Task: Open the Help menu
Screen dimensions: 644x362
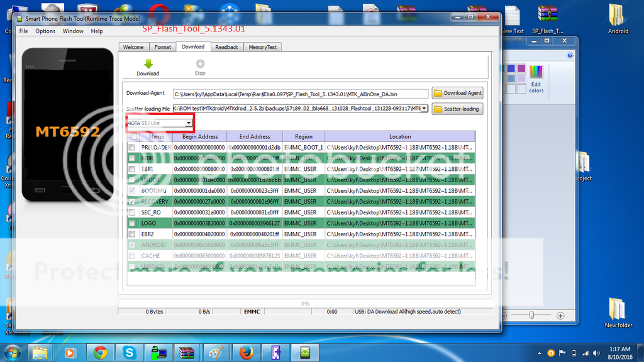Action: [x=96, y=31]
